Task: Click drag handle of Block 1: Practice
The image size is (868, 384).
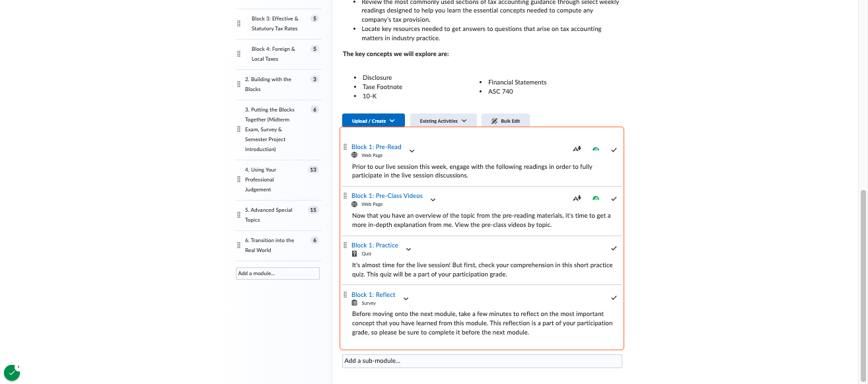Action: 345,245
